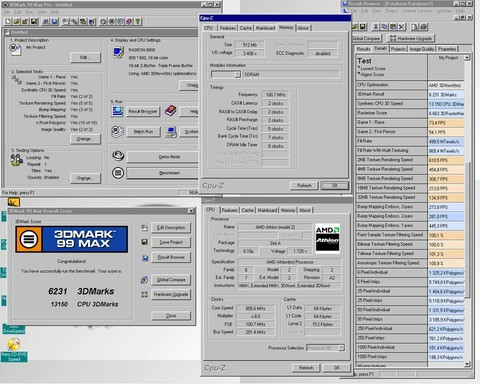
Task: Click Save Project button in score dialog
Action: point(171,242)
